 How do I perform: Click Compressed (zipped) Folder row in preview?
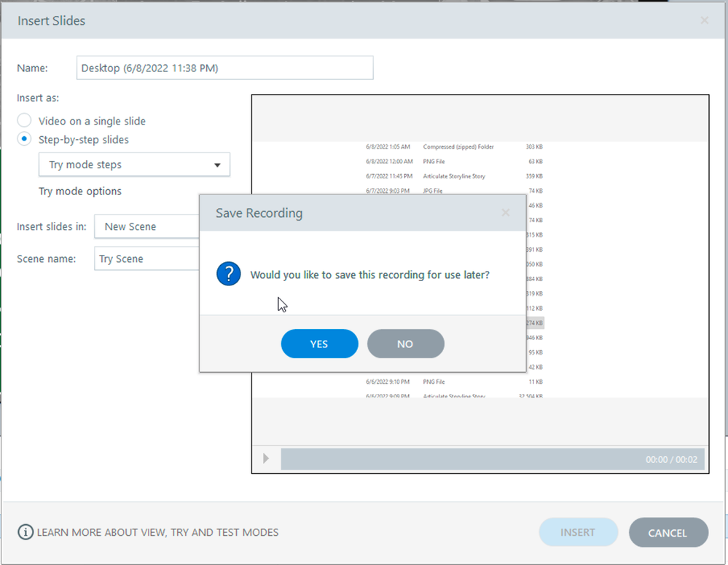click(458, 147)
